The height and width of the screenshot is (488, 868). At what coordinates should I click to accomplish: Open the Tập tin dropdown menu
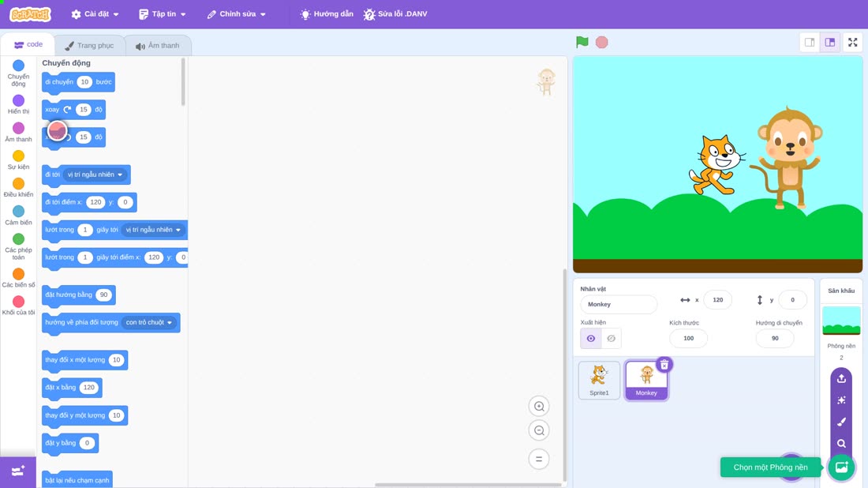[x=163, y=14]
